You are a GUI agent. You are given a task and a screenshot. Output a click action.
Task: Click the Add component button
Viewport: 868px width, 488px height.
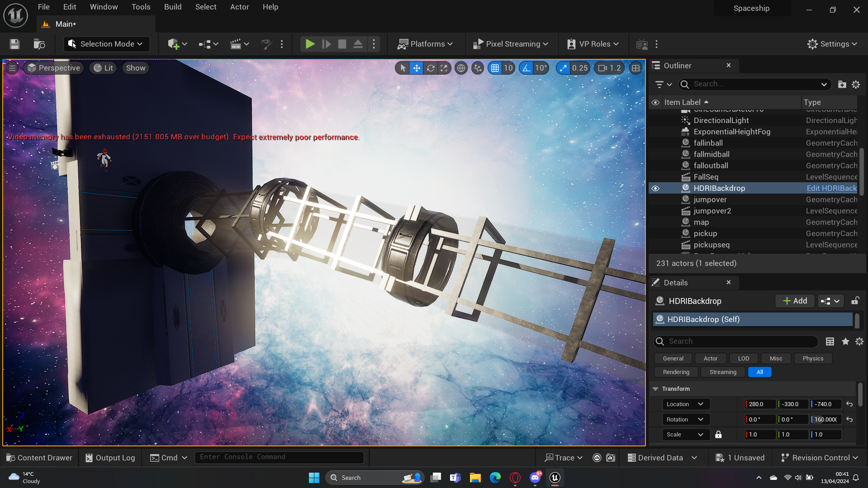[795, 301]
